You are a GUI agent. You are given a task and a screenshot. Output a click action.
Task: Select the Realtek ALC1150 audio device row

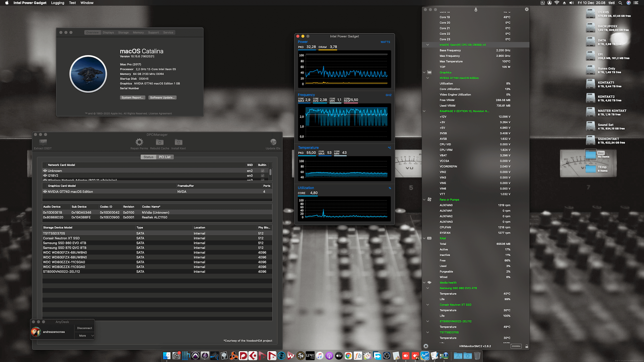point(157,217)
